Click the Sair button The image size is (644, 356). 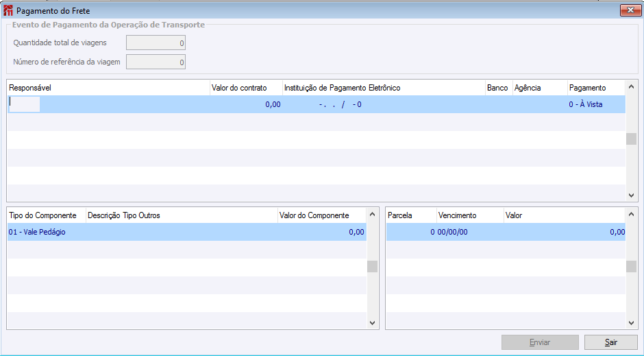pyautogui.click(x=611, y=342)
